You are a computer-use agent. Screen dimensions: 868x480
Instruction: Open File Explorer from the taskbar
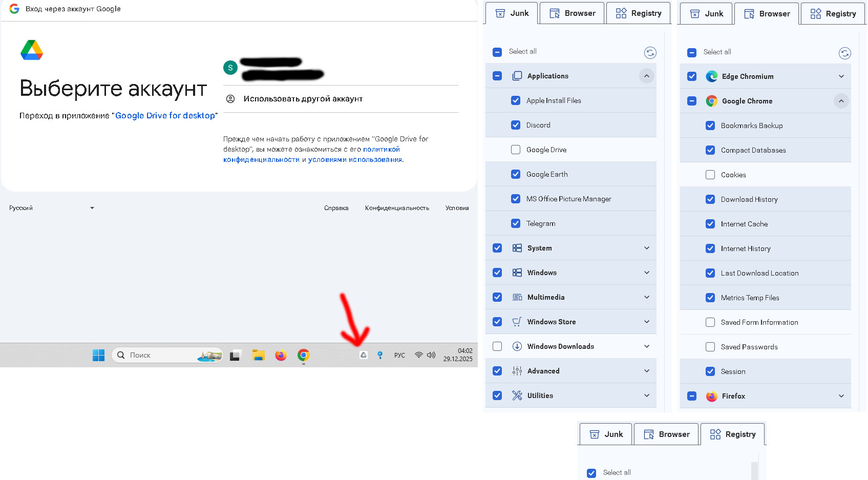pos(258,355)
